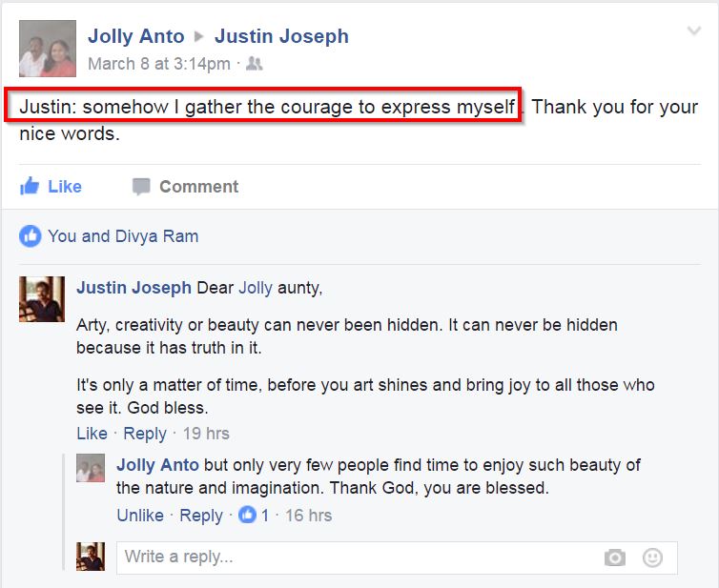Click the March 8 at 3:14pm timestamp
The width and height of the screenshot is (719, 588).
(159, 63)
